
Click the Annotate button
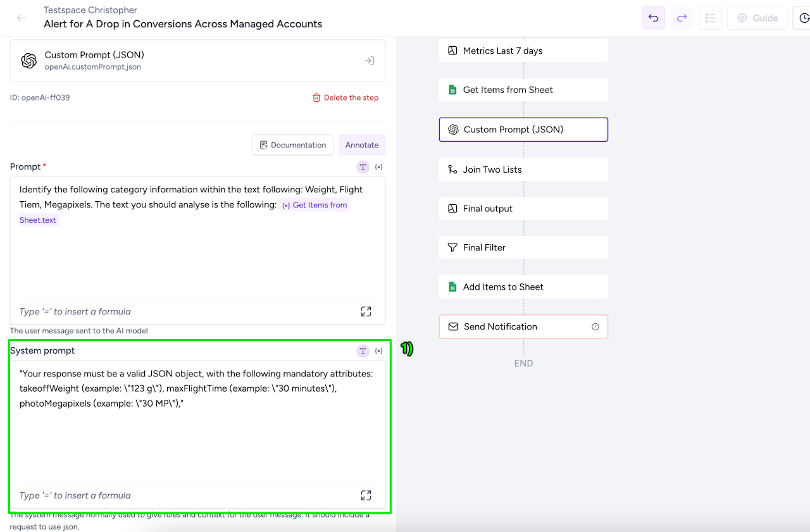pyautogui.click(x=362, y=145)
